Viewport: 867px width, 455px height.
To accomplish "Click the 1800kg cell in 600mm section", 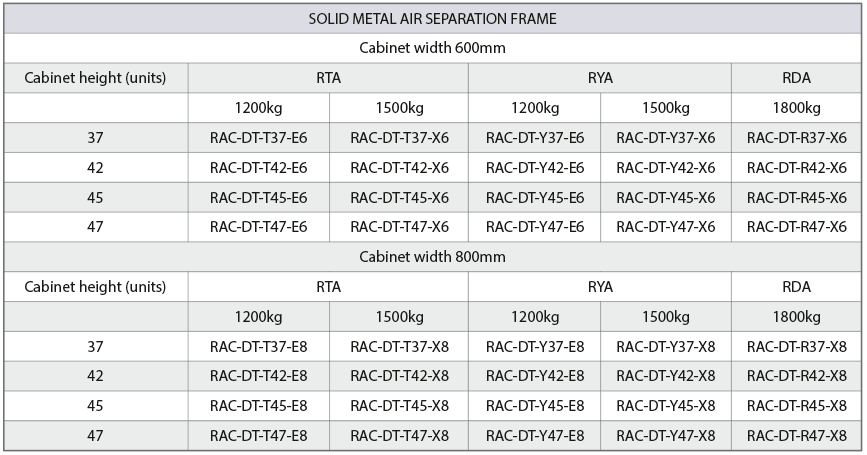I will (796, 108).
